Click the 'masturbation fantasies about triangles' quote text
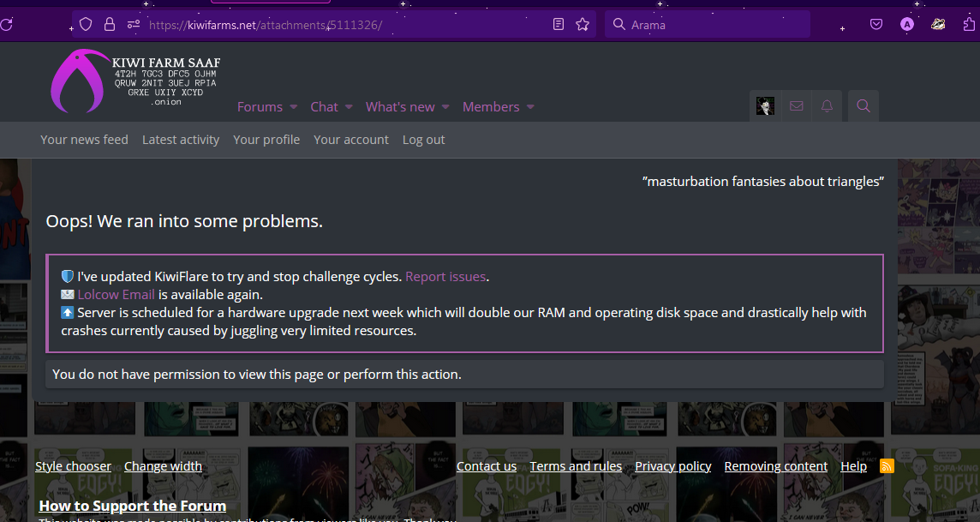 pos(763,182)
